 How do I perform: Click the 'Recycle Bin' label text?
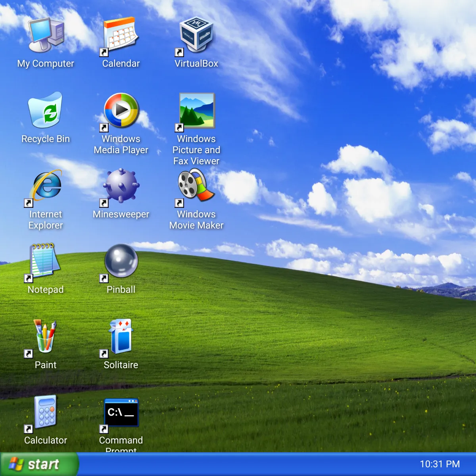(x=46, y=139)
